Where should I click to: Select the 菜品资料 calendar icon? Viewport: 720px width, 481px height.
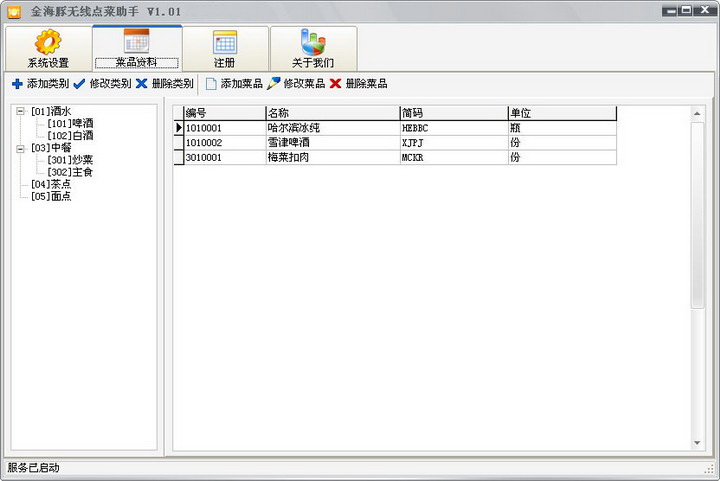(x=136, y=41)
